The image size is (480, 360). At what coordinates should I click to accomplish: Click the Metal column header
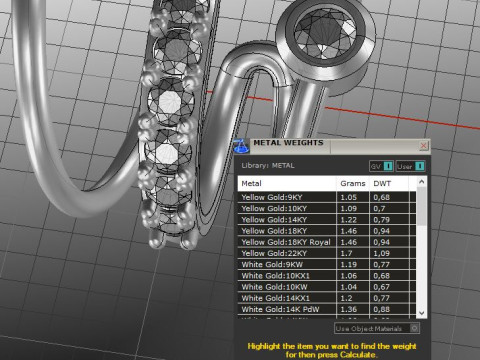coord(287,183)
